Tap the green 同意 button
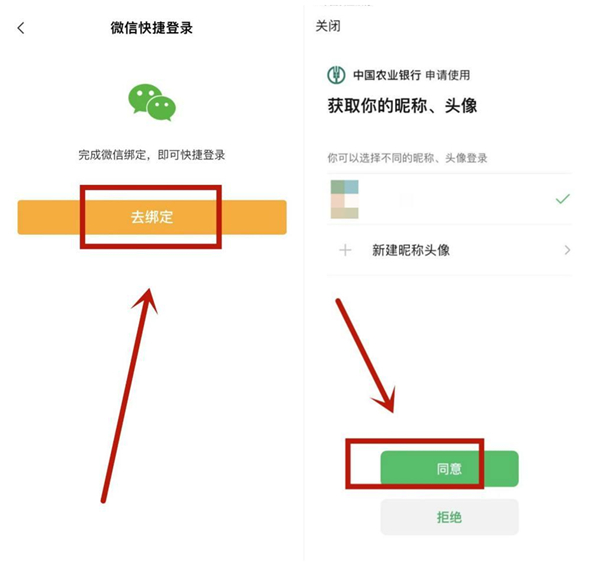600x565 pixels. [x=449, y=469]
